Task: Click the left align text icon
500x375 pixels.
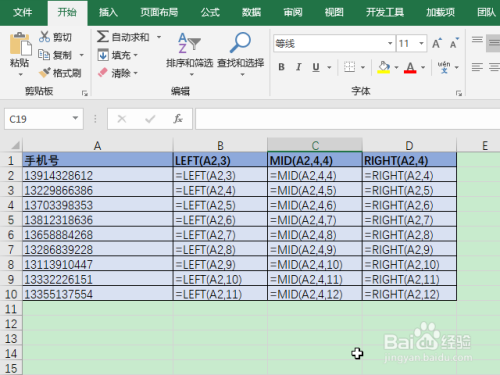Action: [x=477, y=67]
